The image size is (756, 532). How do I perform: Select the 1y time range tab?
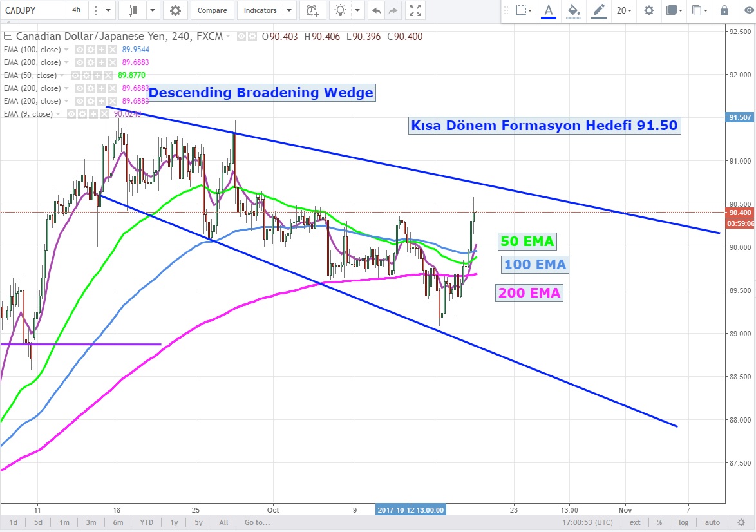point(174,522)
